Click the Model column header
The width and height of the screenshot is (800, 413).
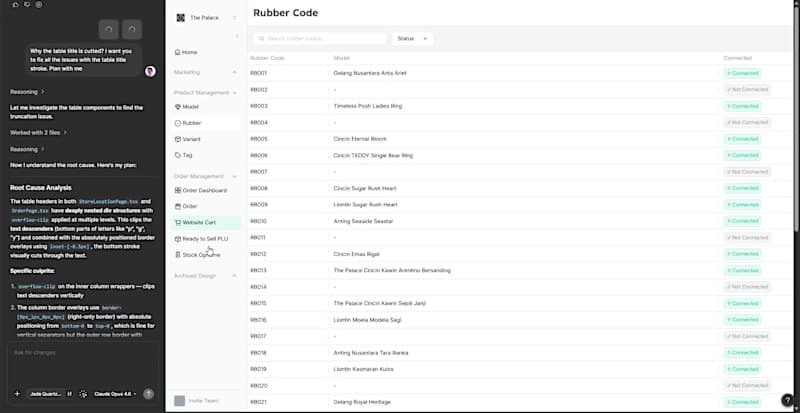click(x=342, y=58)
